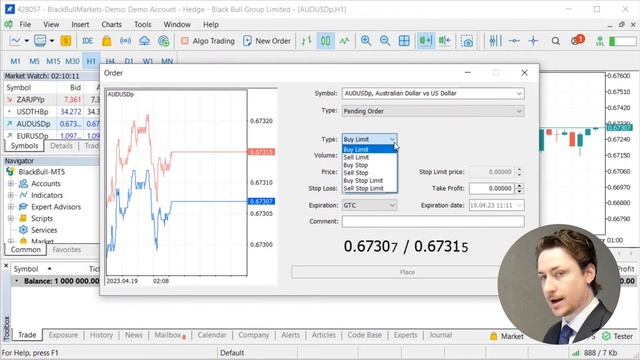Open the Calendar tab in Toolbox
The image size is (640, 360).
211,335
